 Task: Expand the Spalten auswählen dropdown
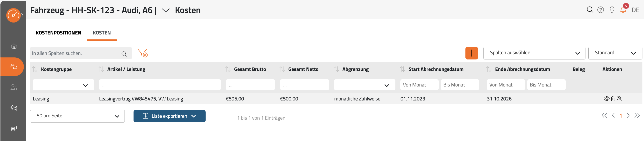coord(534,53)
